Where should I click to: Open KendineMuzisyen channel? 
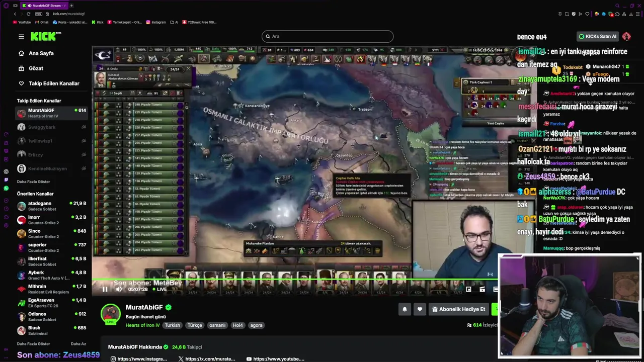(51, 168)
